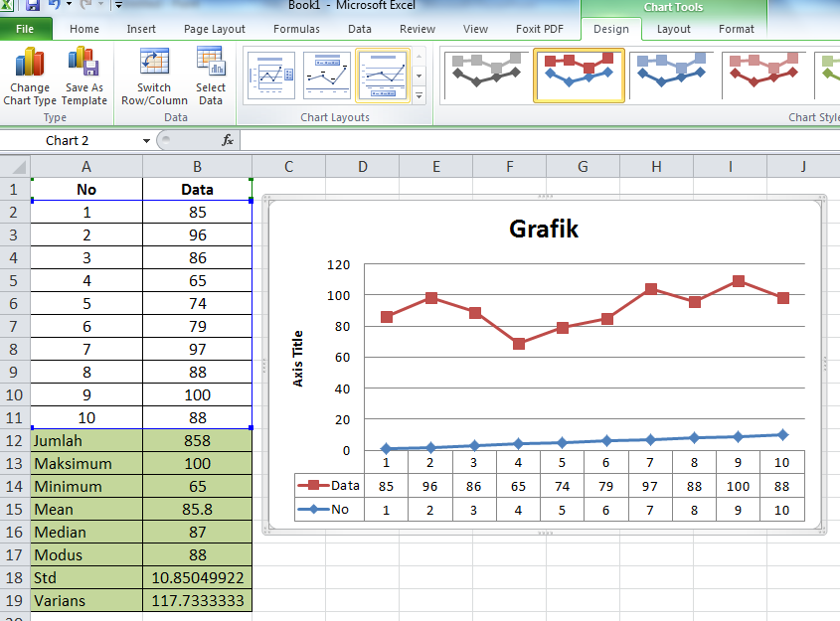Click the Name Box showing Chart 2
Screen dimensions: 840x621
[68, 141]
